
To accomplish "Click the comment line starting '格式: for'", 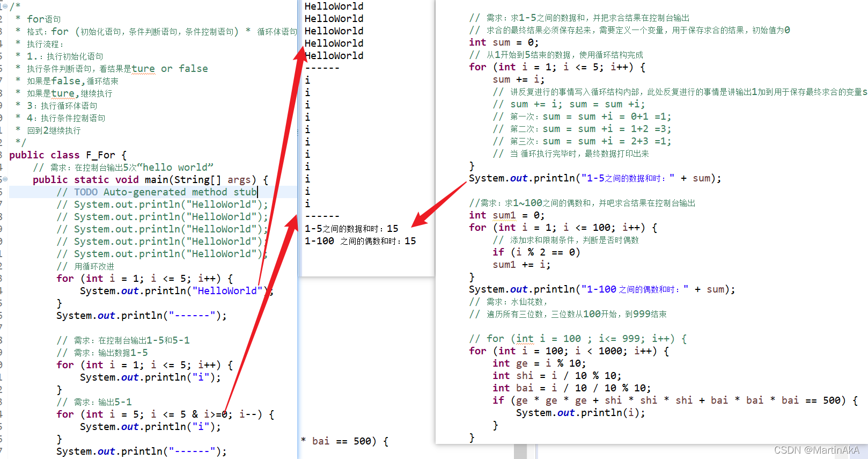I will point(156,32).
